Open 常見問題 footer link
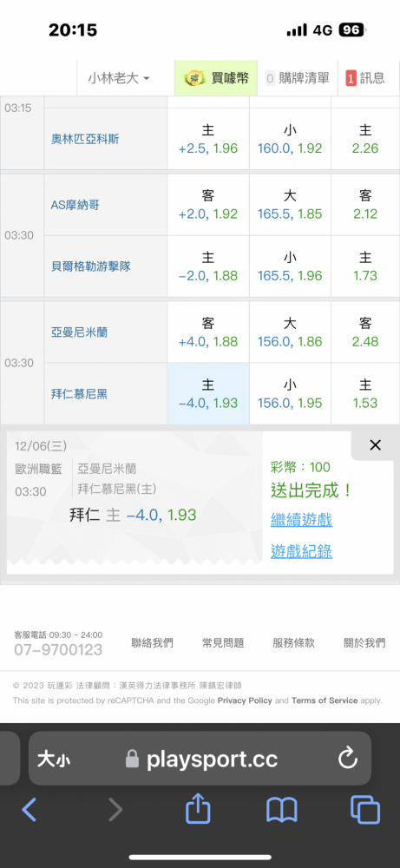Image resolution: width=400 pixels, height=868 pixels. tap(223, 642)
